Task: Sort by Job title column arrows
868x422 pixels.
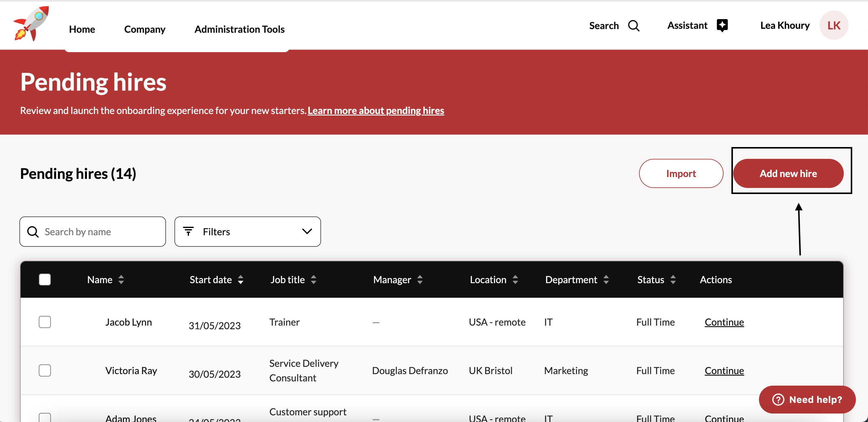Action: 313,280
